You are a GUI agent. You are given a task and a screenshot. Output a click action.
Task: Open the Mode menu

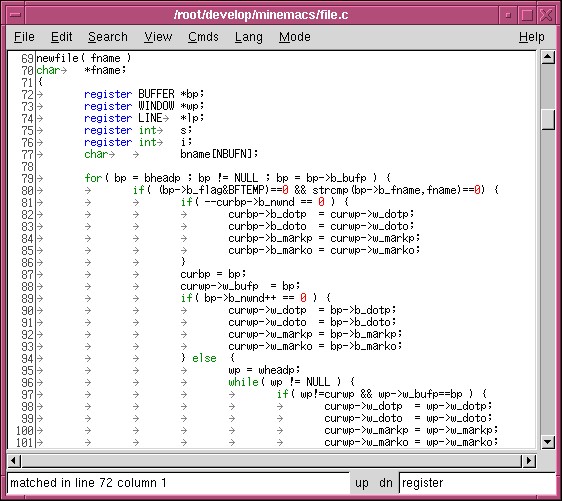pyautogui.click(x=295, y=37)
